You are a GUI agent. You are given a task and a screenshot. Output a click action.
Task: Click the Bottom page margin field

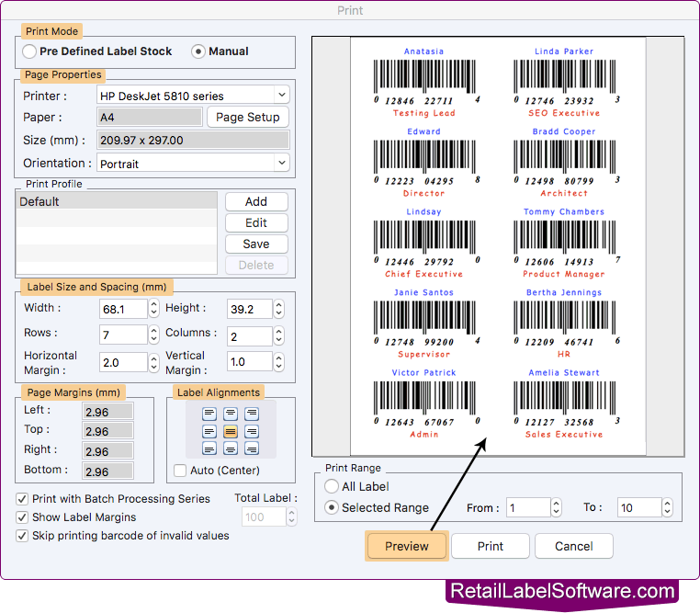click(107, 471)
